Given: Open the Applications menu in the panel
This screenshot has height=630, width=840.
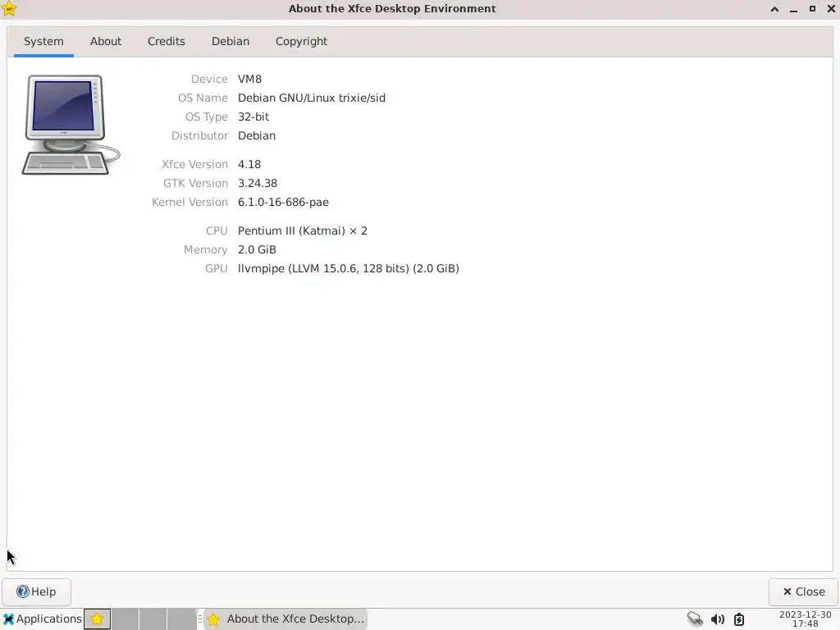Looking at the screenshot, I should (x=43, y=619).
